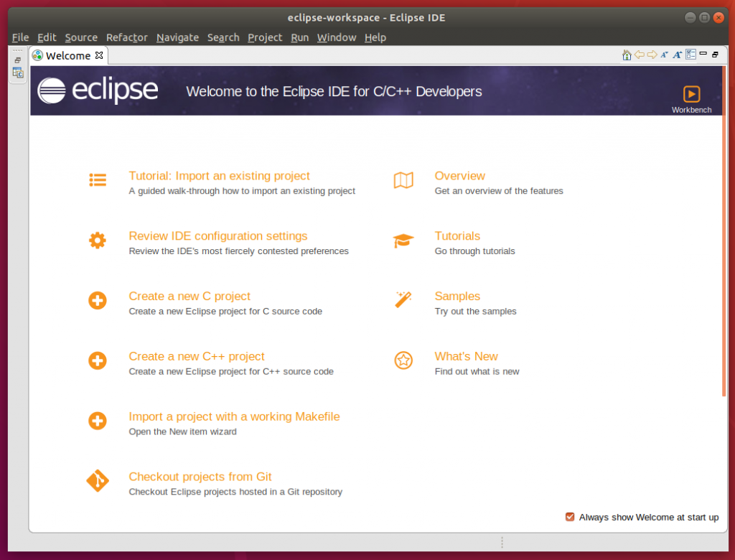This screenshot has width=735, height=560.
Task: Click Create a new C++ project link
Action: pyautogui.click(x=197, y=356)
